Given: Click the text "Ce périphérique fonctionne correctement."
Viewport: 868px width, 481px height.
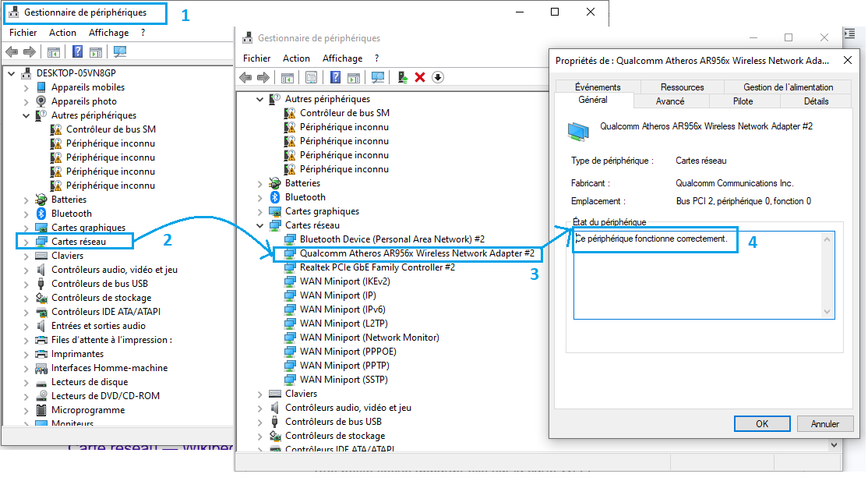Looking at the screenshot, I should (651, 239).
